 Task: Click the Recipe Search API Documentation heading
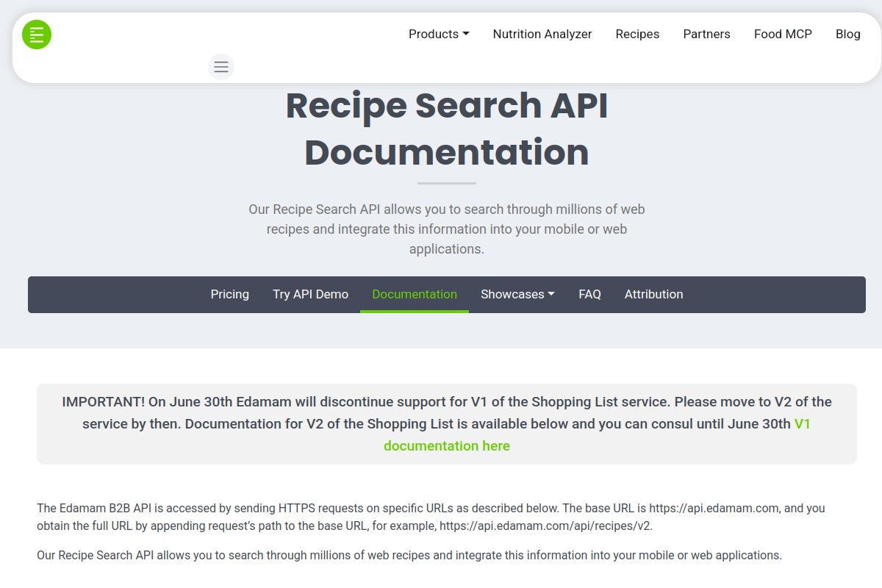click(x=447, y=129)
